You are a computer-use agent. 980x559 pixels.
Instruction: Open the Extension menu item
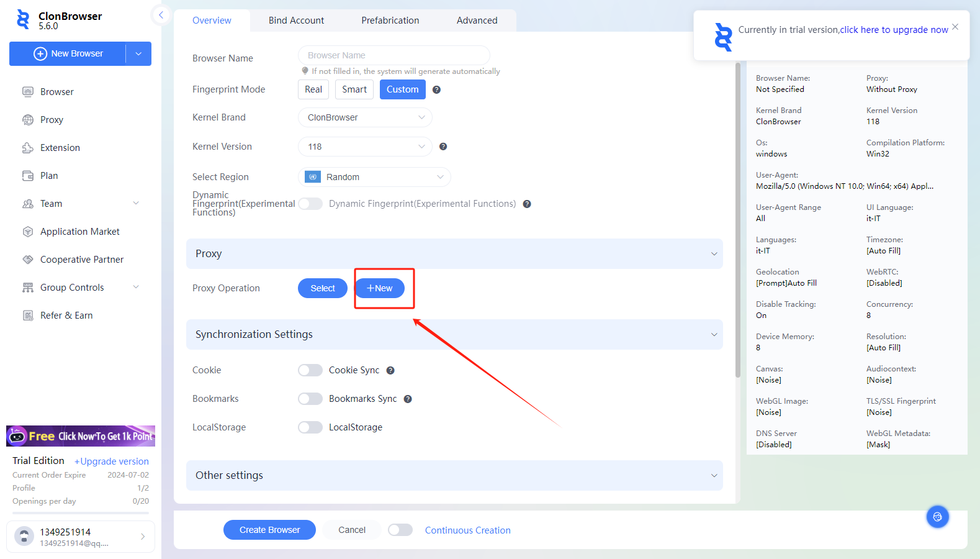[60, 148]
